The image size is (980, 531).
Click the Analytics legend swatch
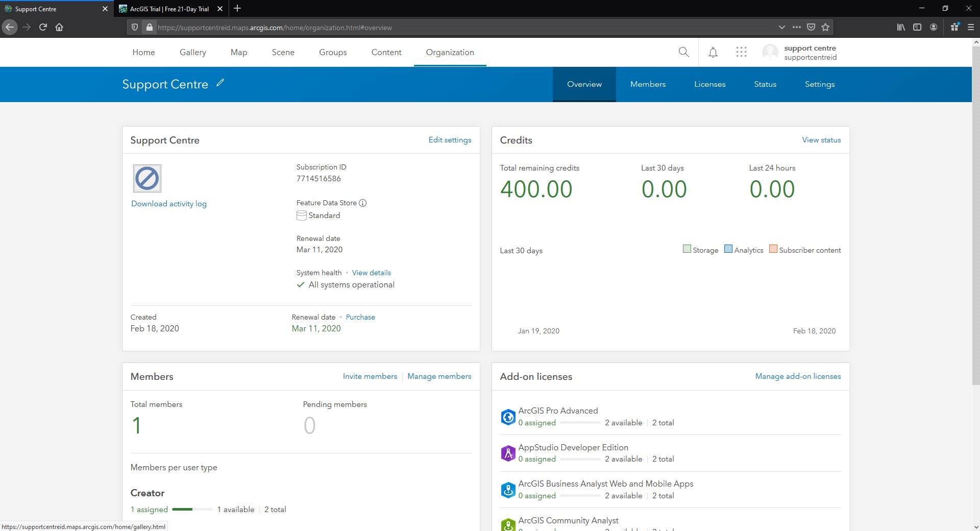click(x=728, y=249)
